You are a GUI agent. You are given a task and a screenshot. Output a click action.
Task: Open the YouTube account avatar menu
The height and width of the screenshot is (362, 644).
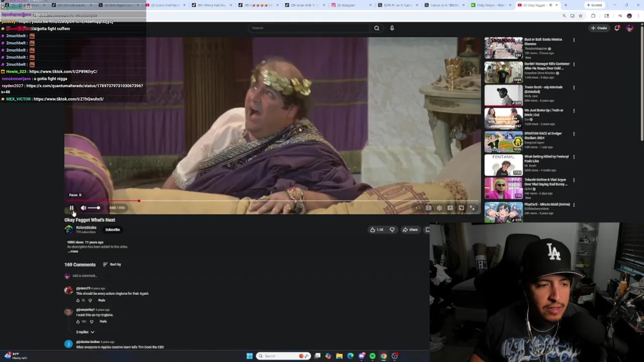(x=629, y=28)
